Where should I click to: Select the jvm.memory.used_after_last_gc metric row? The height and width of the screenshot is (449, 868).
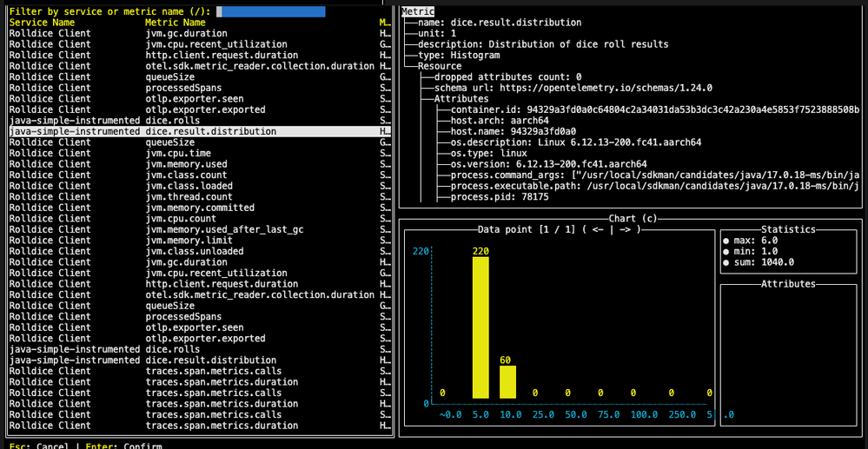200,230
